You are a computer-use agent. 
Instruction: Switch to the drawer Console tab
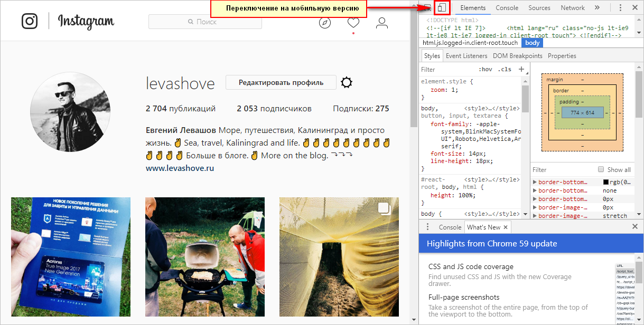click(x=450, y=227)
